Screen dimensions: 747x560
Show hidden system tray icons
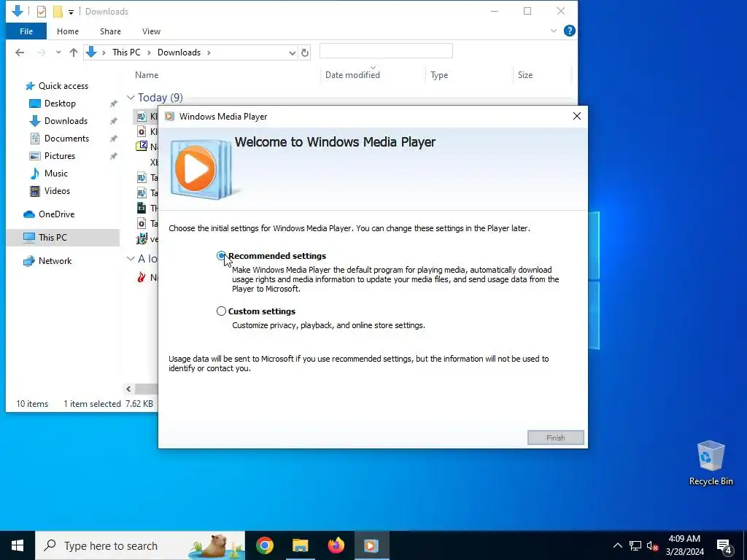(617, 545)
